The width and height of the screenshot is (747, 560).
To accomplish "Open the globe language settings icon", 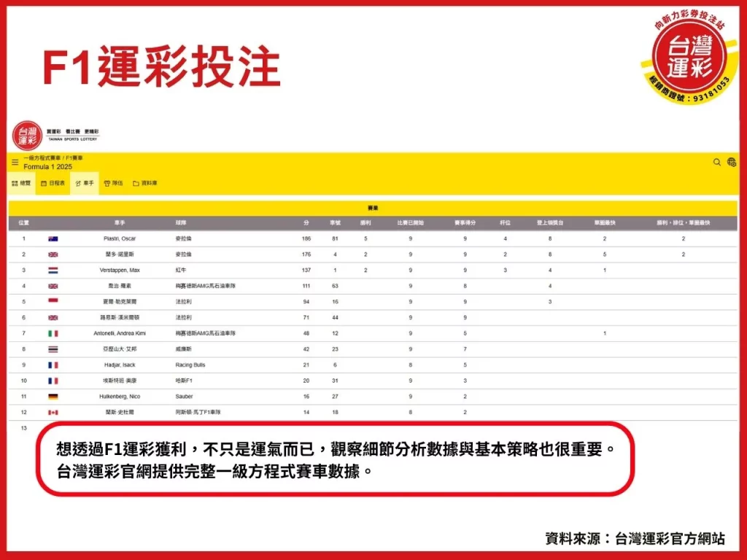I will pyautogui.click(x=732, y=163).
